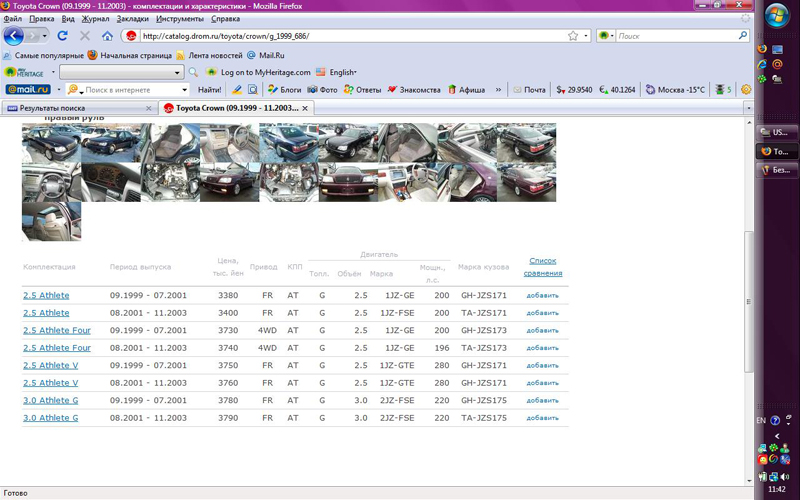Click the MyHeritage toolbar search magnifier

[193, 72]
